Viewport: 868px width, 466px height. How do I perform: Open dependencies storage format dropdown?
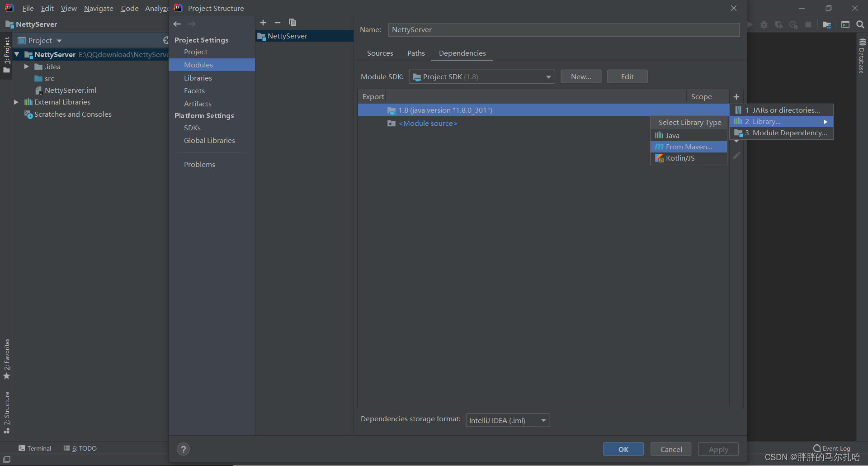(x=508, y=420)
